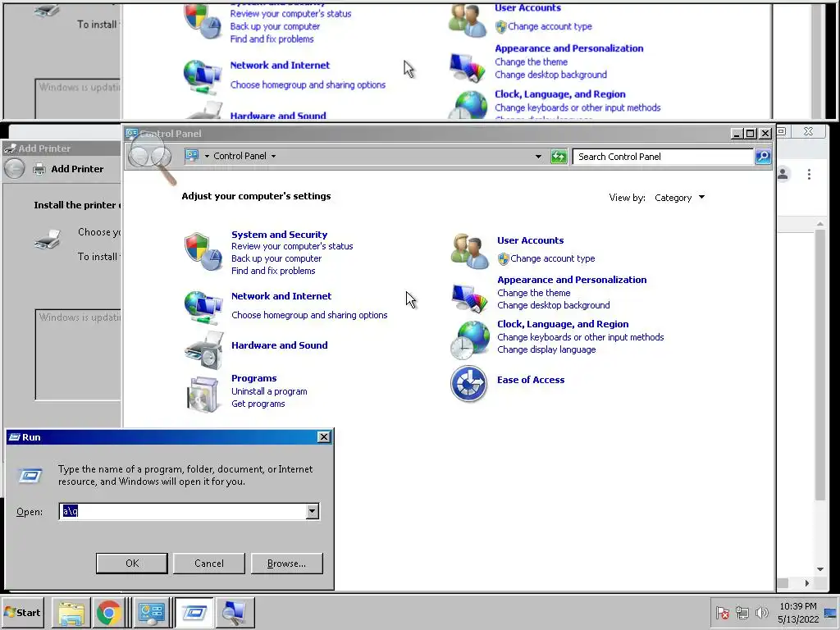Click the Hardware and Sound printer icon

[204, 349]
